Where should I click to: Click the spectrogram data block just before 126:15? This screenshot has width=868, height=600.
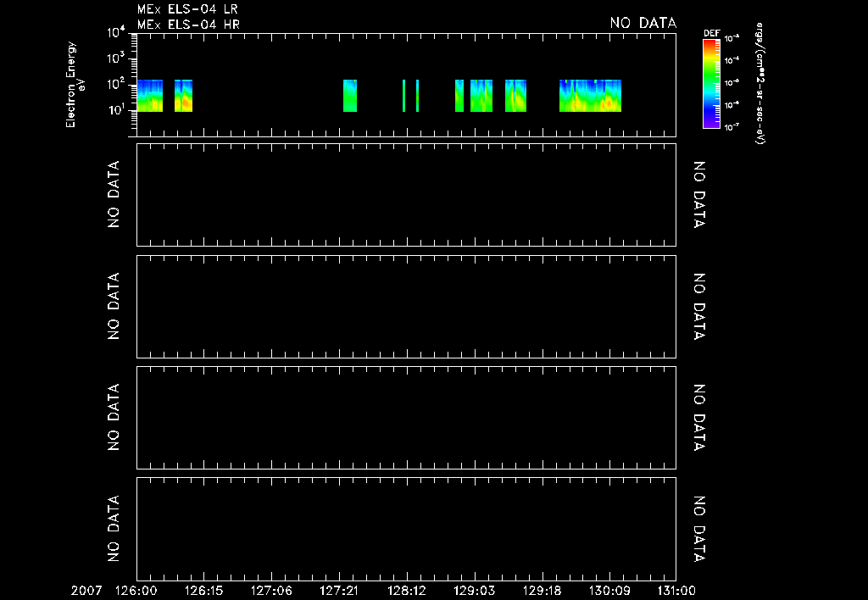[x=183, y=96]
